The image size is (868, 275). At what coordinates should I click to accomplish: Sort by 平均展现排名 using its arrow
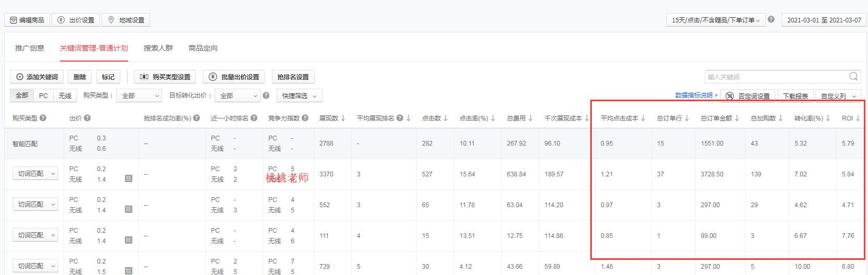click(408, 118)
